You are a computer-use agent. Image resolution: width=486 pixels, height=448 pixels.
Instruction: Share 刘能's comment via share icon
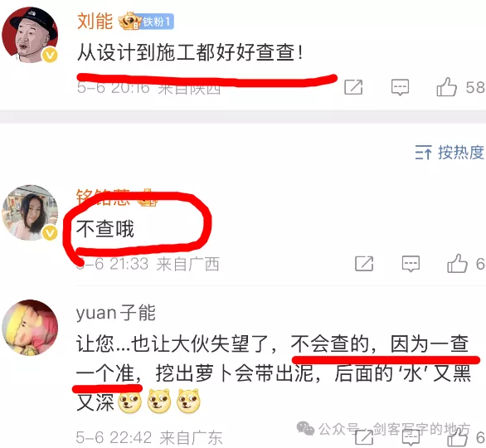coord(353,87)
